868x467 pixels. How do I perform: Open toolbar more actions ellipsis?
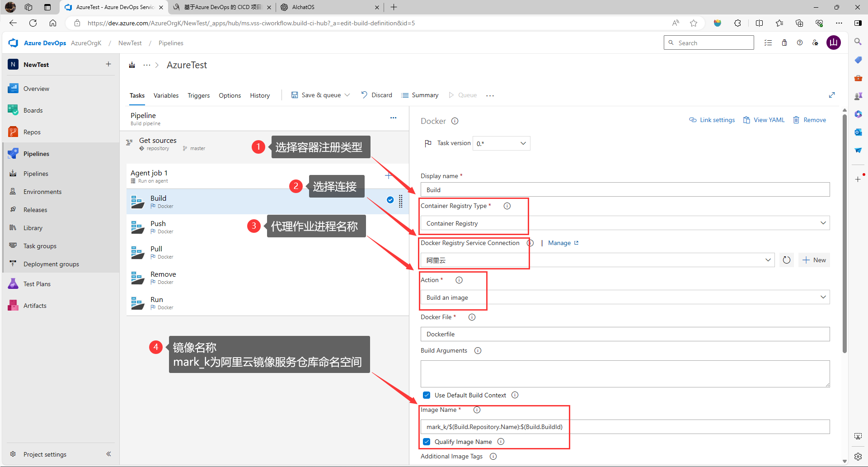490,95
